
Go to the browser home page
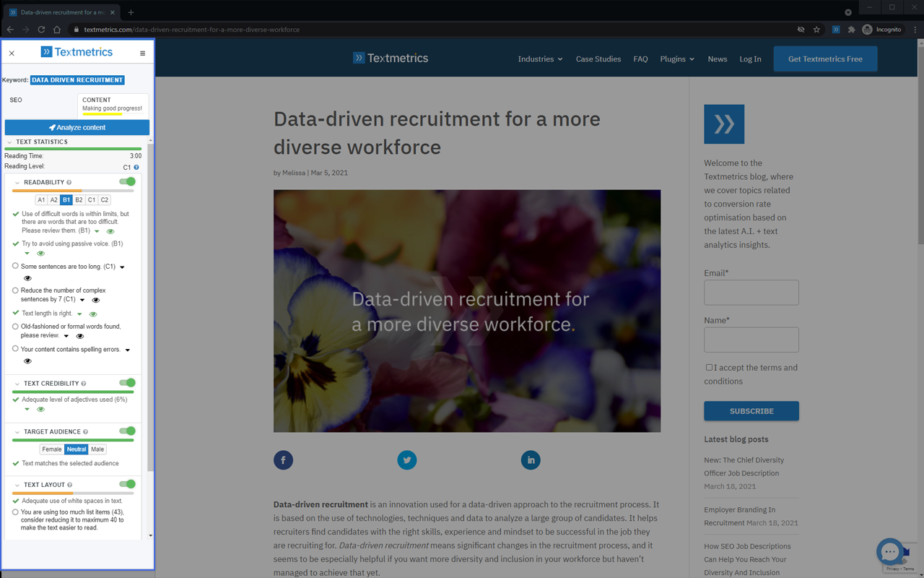point(57,30)
